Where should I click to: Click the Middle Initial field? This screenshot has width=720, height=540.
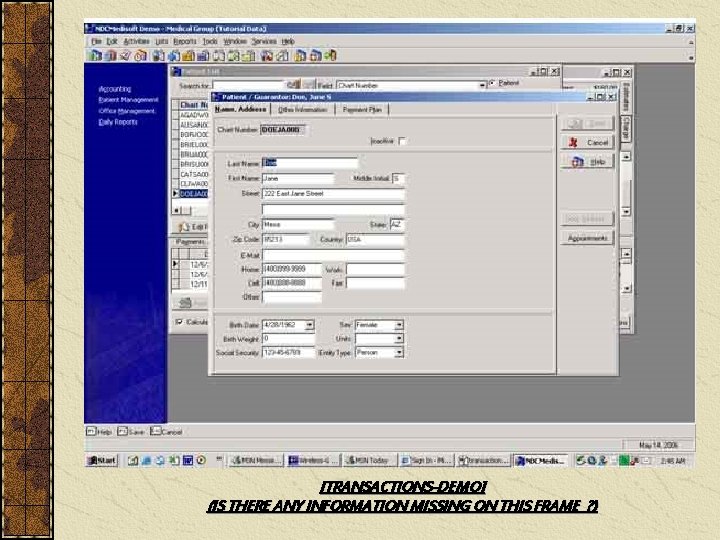coord(398,178)
